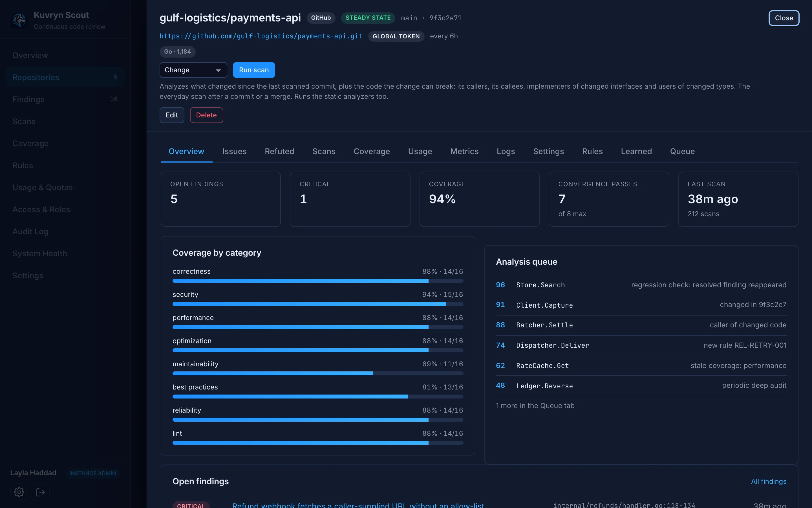The image size is (812, 508).
Task: Go to Overview in the sidebar
Action: tap(65, 55)
